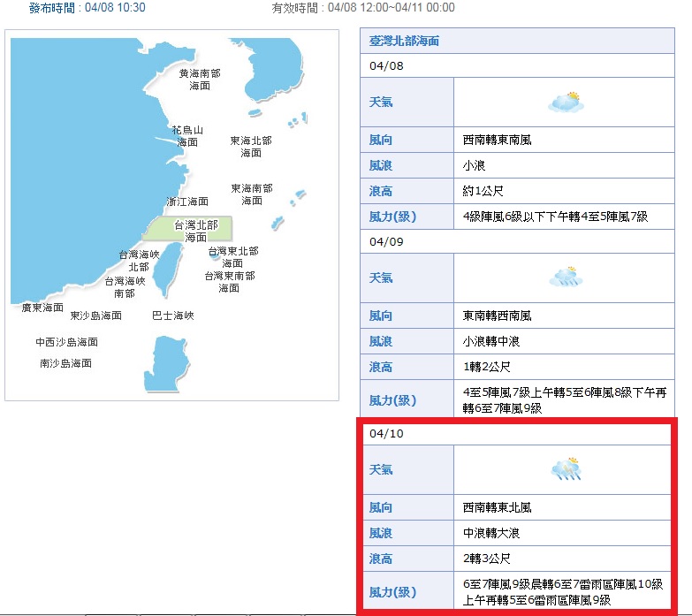Screen dimensions: 692x616
Task: Click the 約1公尺 wave height cell
Action: tap(564, 191)
